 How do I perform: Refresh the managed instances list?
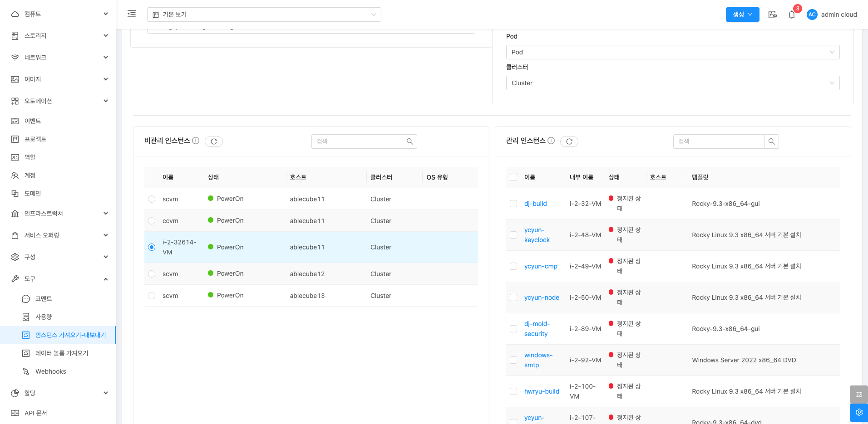click(x=569, y=141)
